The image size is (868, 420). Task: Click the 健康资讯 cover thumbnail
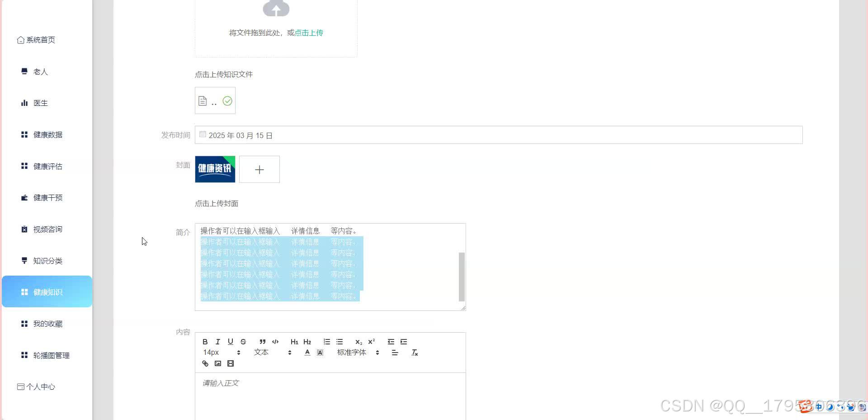coord(215,169)
